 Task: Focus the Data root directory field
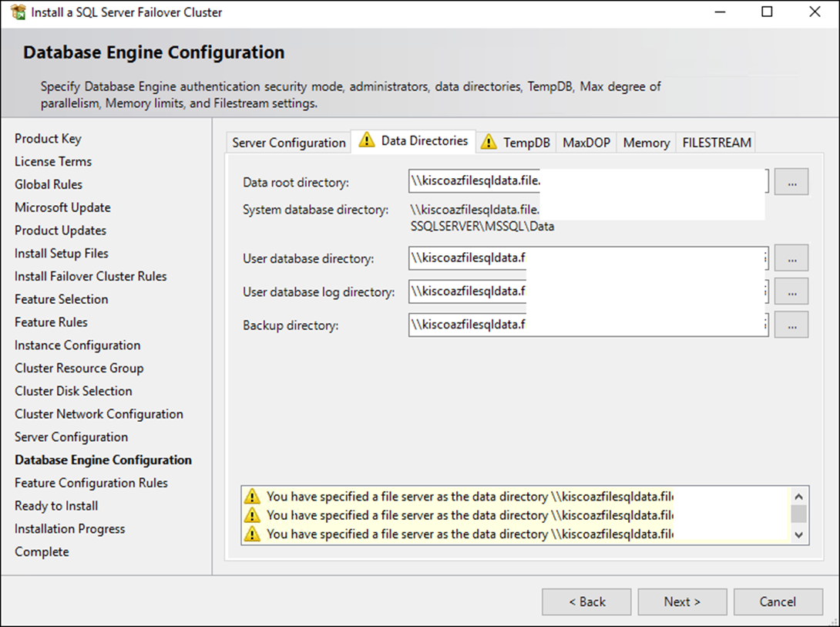coord(588,181)
